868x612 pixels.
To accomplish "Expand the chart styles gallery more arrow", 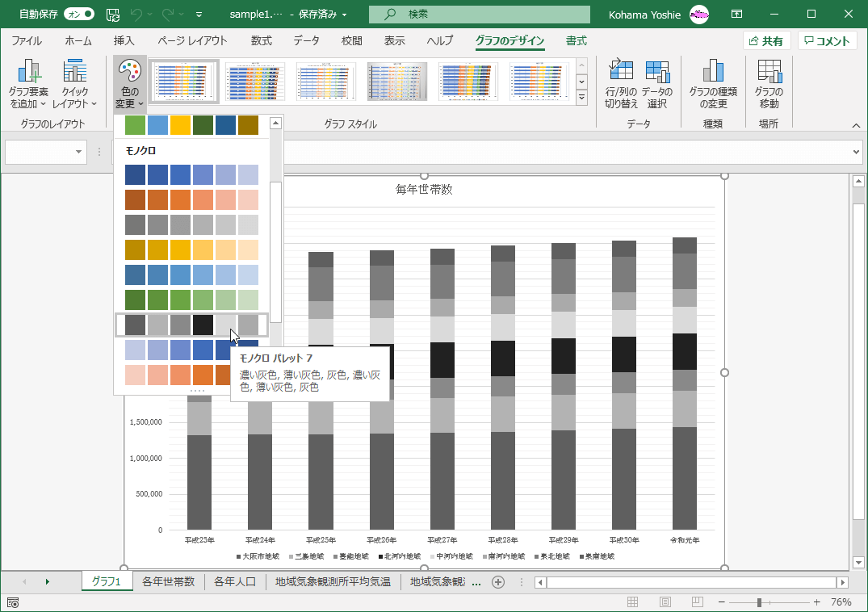I will tap(581, 98).
